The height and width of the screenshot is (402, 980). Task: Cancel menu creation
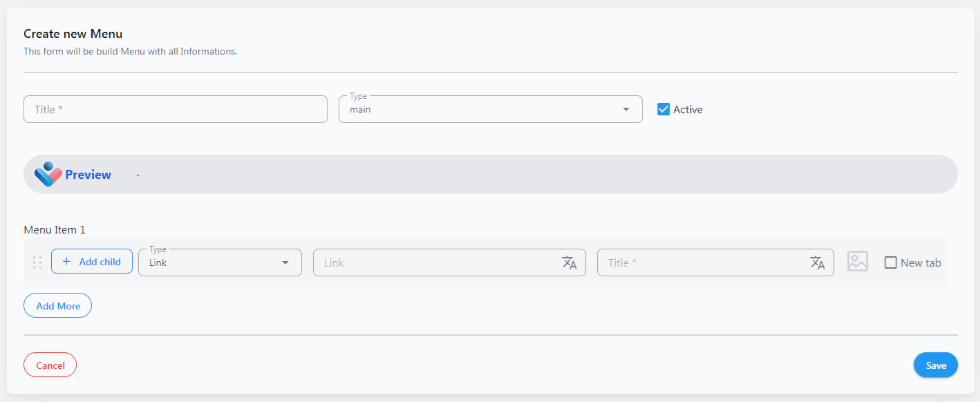pyautogui.click(x=50, y=365)
